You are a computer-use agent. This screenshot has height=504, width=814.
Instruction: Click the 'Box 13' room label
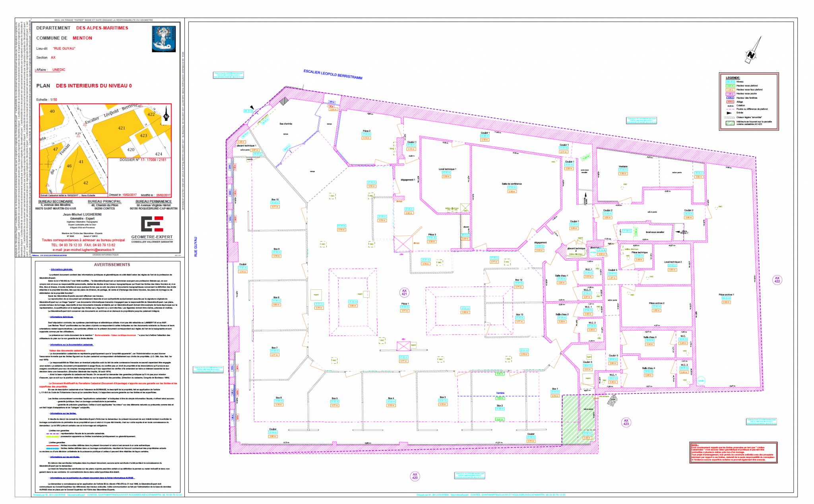click(519, 314)
